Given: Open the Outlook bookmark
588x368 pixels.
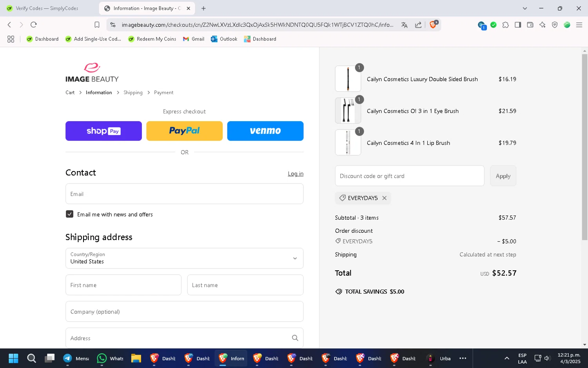Looking at the screenshot, I should (224, 39).
